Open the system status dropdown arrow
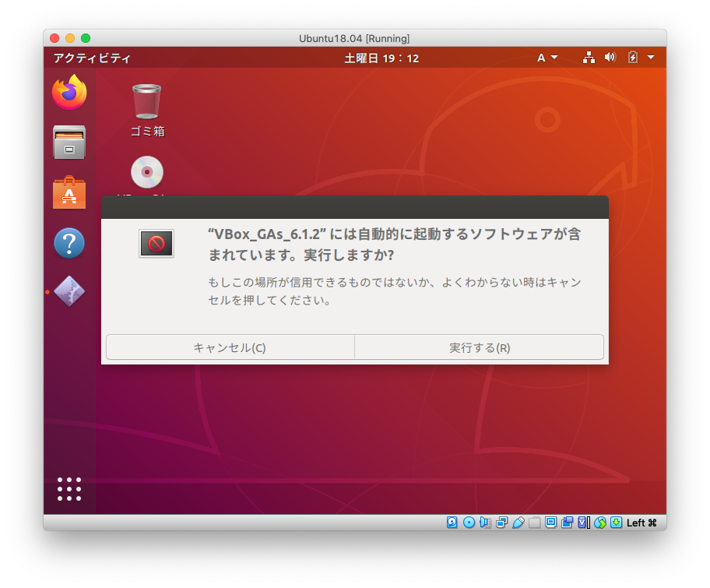Screen dimensions: 710x588 (x=651, y=57)
